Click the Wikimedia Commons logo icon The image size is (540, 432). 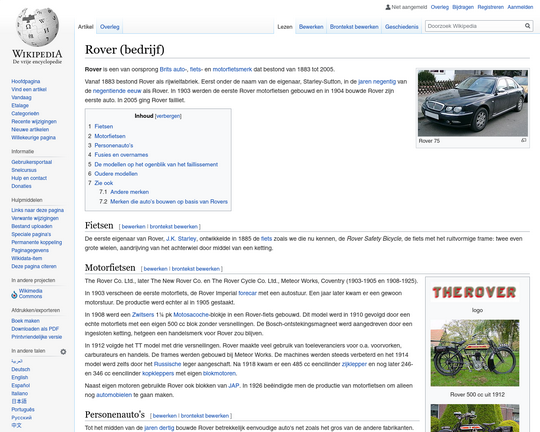(x=14, y=295)
